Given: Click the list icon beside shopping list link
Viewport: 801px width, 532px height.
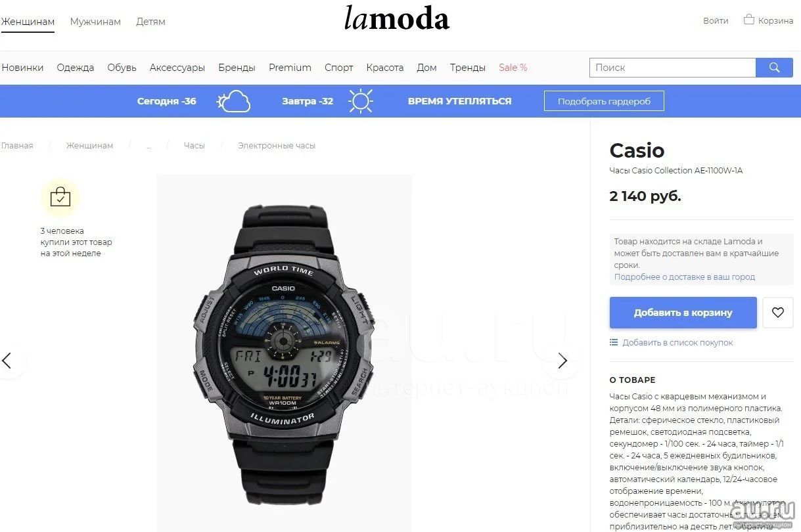Looking at the screenshot, I should point(614,342).
